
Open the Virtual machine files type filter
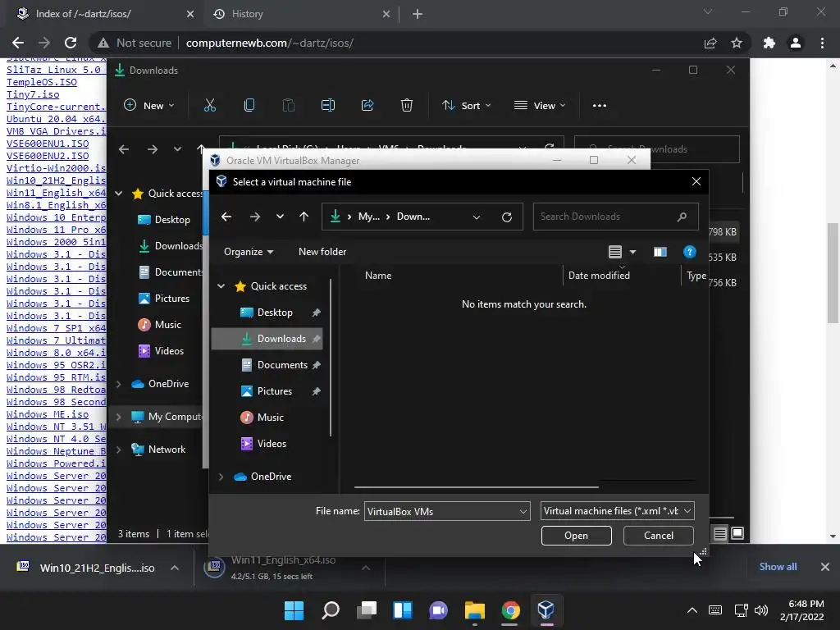coord(618,511)
